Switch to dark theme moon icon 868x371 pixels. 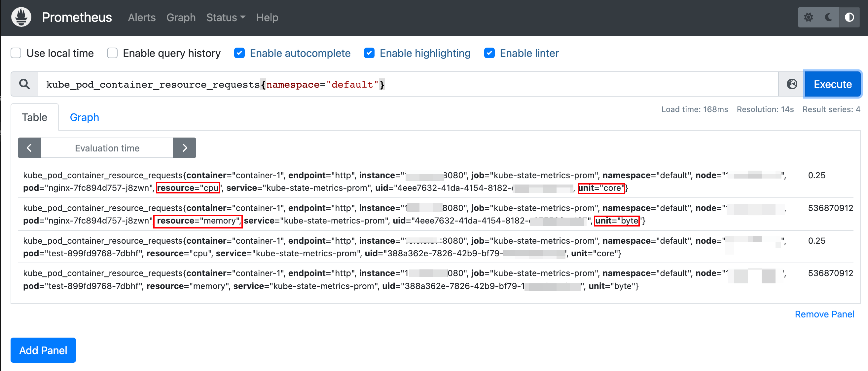(829, 17)
